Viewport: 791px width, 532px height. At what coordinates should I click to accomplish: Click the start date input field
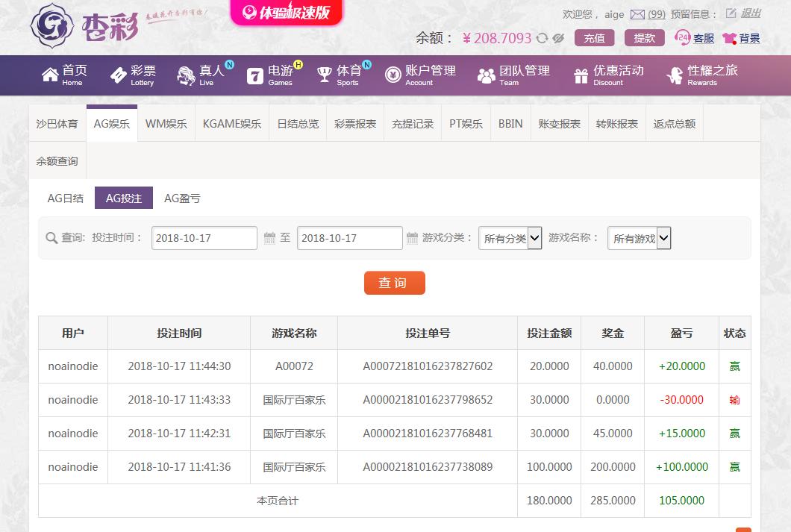tap(204, 239)
